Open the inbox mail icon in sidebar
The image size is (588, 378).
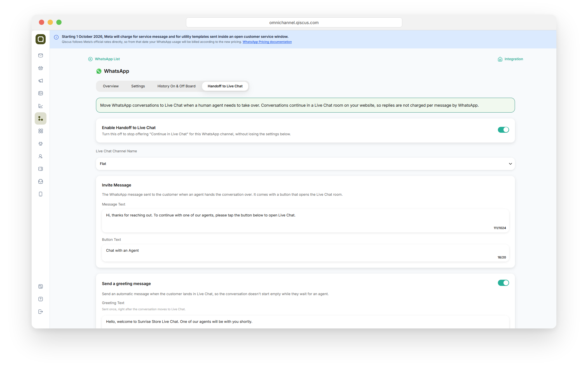point(41,55)
